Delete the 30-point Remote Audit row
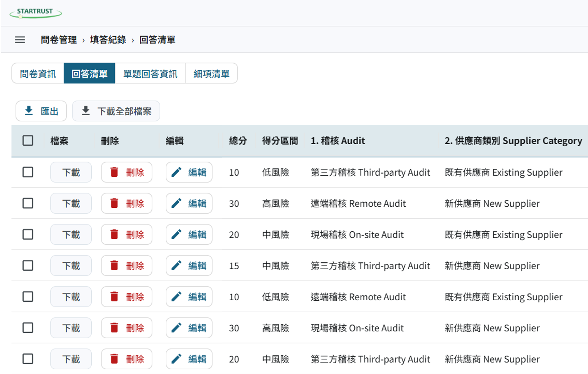The width and height of the screenshot is (588, 374). pos(126,203)
